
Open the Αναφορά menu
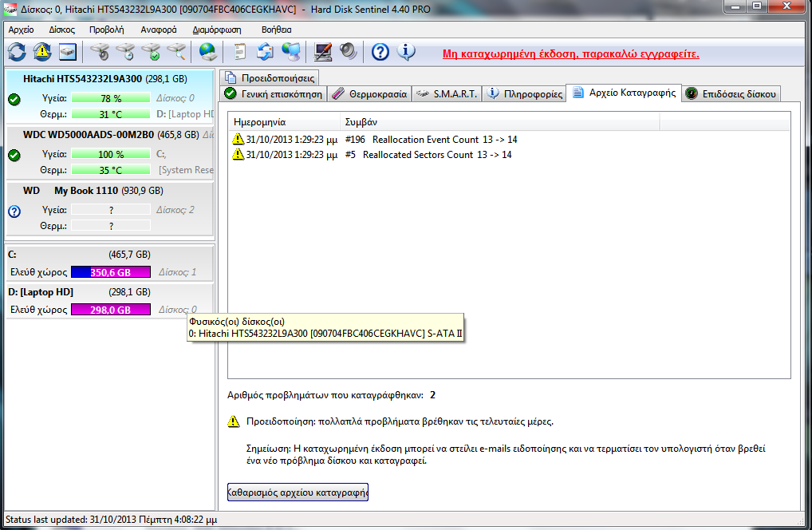point(159,30)
